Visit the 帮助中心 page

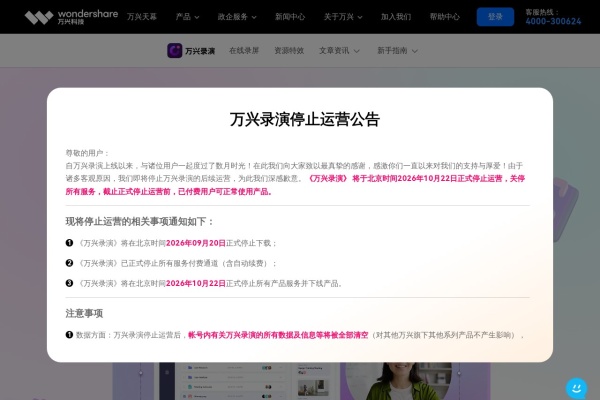click(444, 17)
